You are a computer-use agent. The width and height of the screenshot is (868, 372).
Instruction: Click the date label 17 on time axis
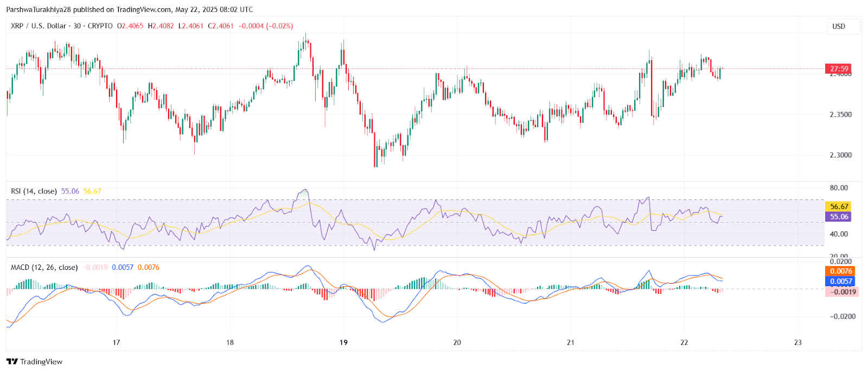coord(116,342)
